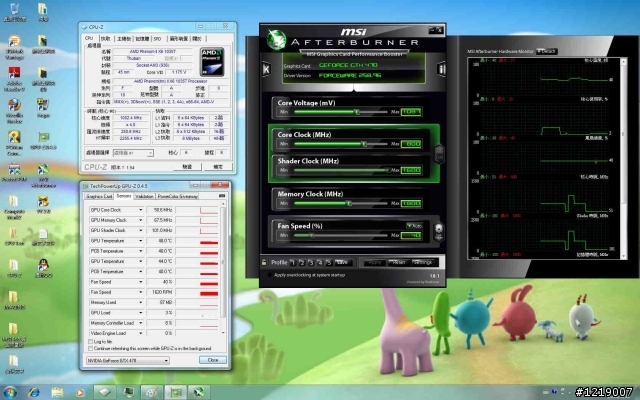Screen dimensions: 640x400
Task: Minimize the MSI Afterburner window
Action: point(432,30)
